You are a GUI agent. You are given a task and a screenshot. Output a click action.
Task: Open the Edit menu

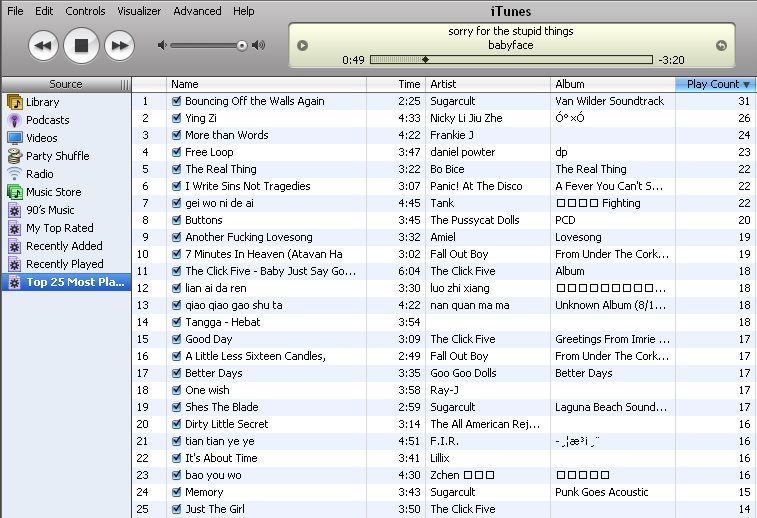pos(44,11)
